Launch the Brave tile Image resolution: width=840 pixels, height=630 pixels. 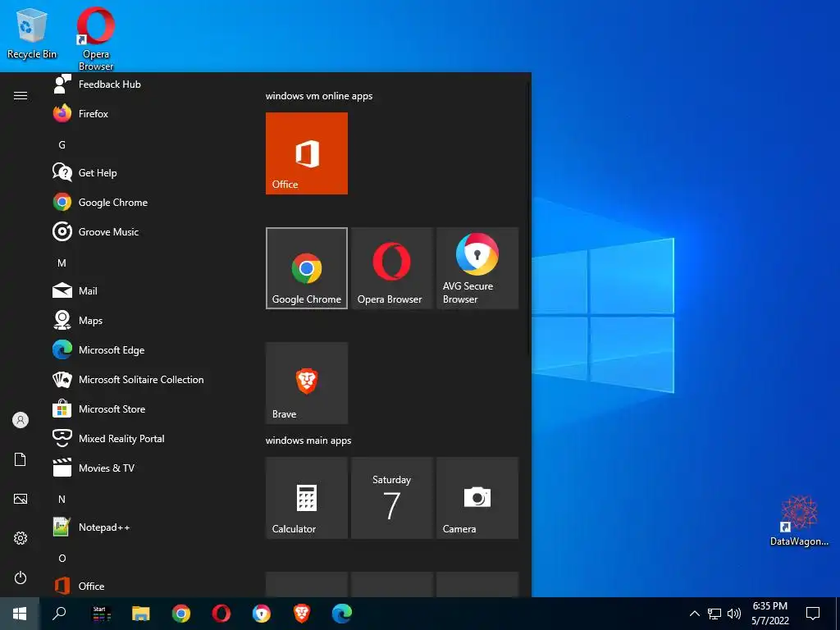point(307,383)
